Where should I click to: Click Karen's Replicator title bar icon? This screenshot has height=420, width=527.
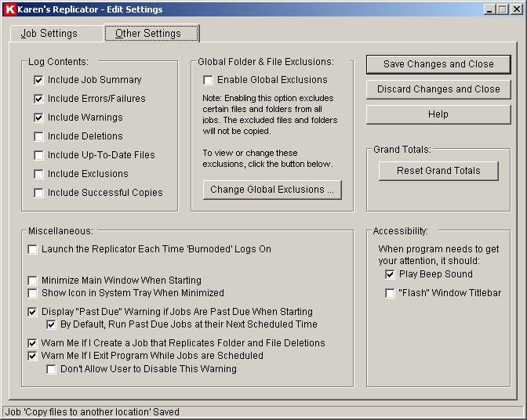(9, 9)
